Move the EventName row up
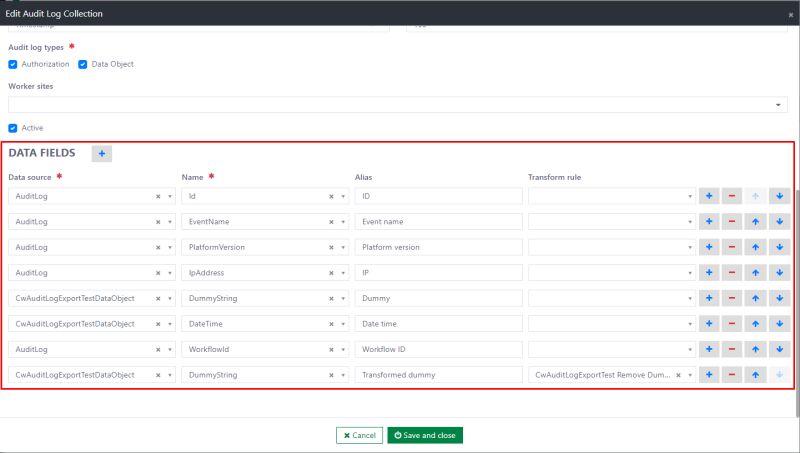800x453 pixels. (x=756, y=221)
